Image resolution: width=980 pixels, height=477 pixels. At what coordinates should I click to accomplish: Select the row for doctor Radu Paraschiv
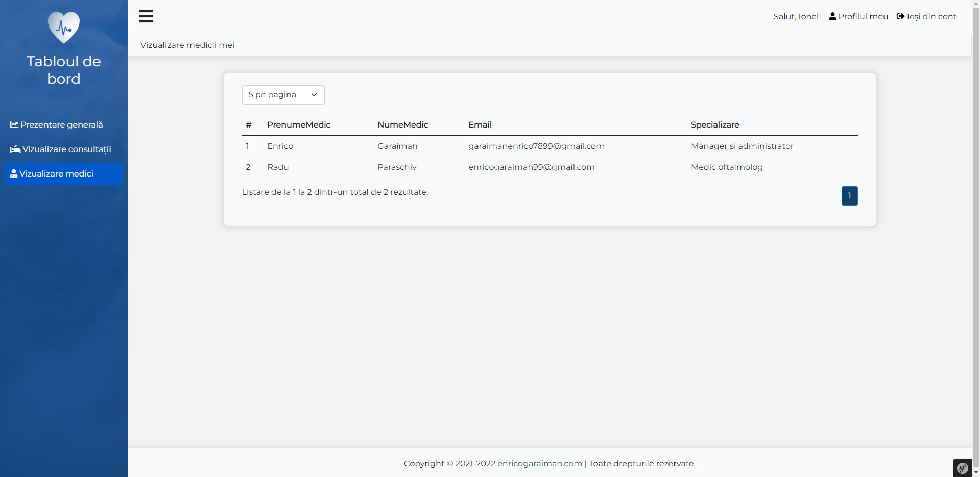460,167
